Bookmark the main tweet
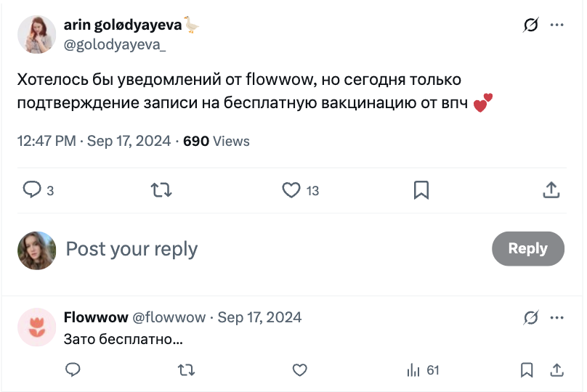The height and width of the screenshot is (392, 587). (421, 190)
